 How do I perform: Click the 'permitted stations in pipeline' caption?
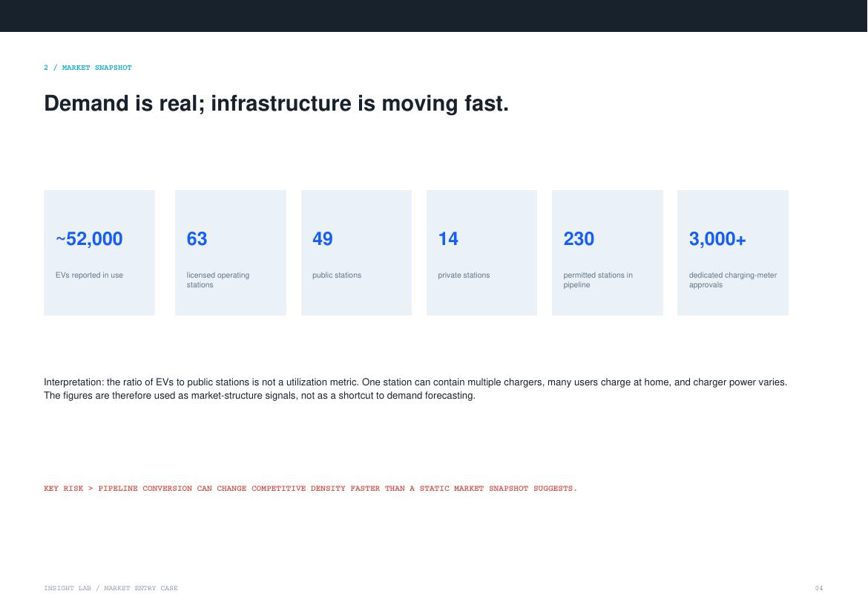coord(598,280)
